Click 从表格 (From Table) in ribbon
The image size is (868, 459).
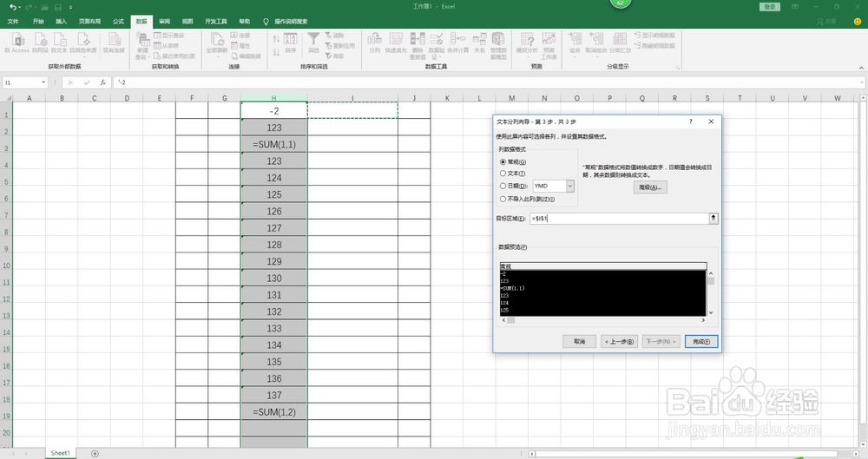[166, 45]
